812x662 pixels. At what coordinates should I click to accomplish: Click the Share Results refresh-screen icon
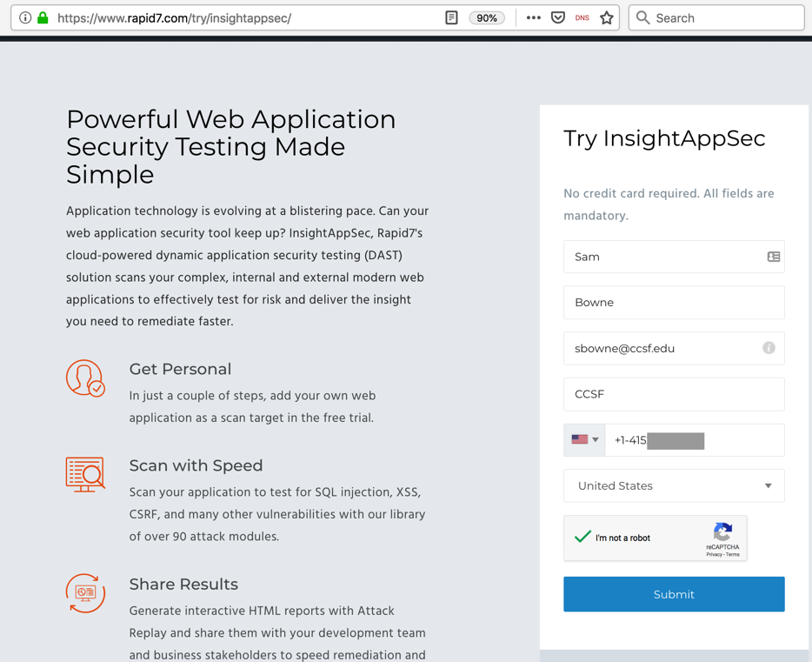pos(85,593)
